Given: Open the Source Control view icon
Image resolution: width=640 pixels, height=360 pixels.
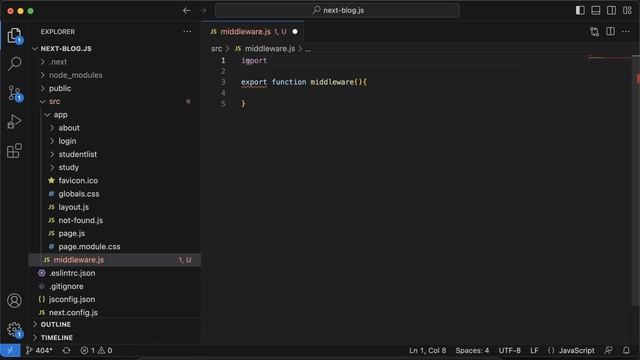Looking at the screenshot, I should coord(15,93).
